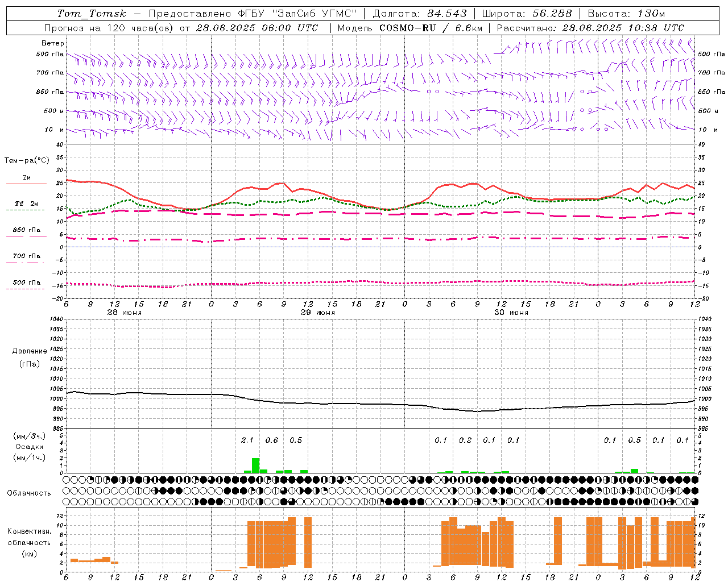Screen dimensions: 728x582
Task: Click the date label 29 июня
Action: 318,313
